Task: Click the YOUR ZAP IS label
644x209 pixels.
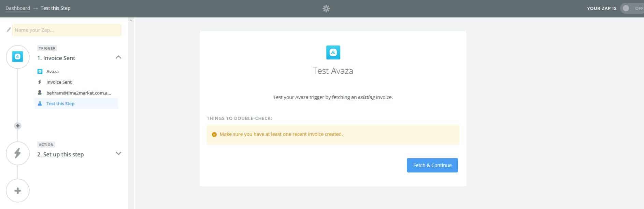Action: click(602, 8)
